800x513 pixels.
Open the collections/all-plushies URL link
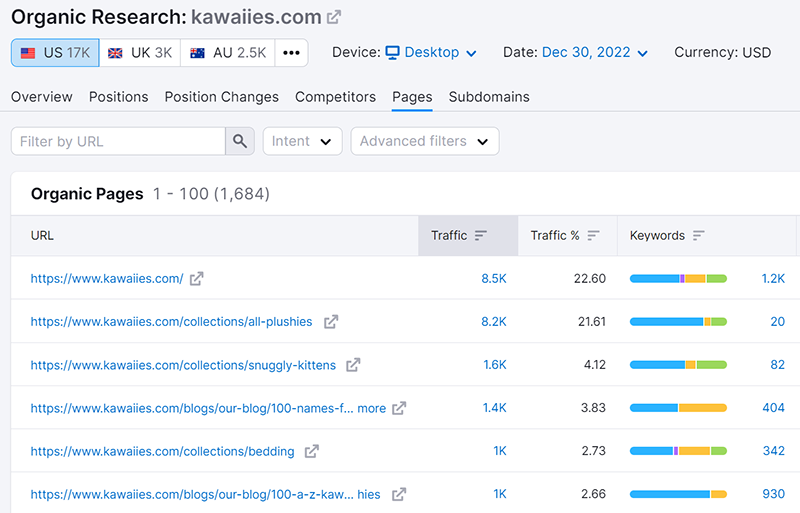pos(171,322)
